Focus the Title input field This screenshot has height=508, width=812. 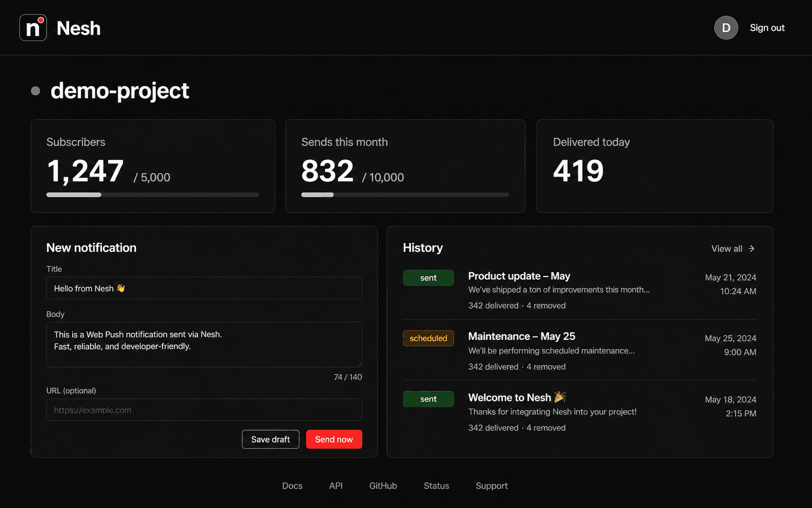[204, 288]
